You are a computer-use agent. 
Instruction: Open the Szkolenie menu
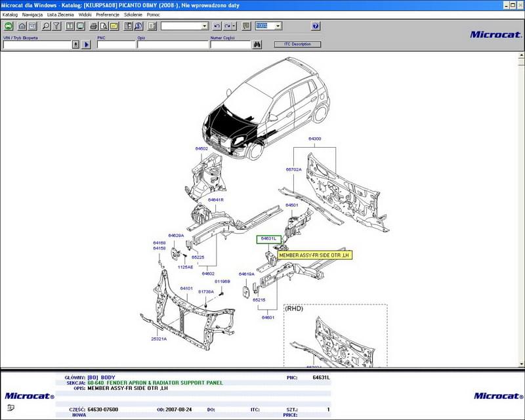tap(133, 14)
